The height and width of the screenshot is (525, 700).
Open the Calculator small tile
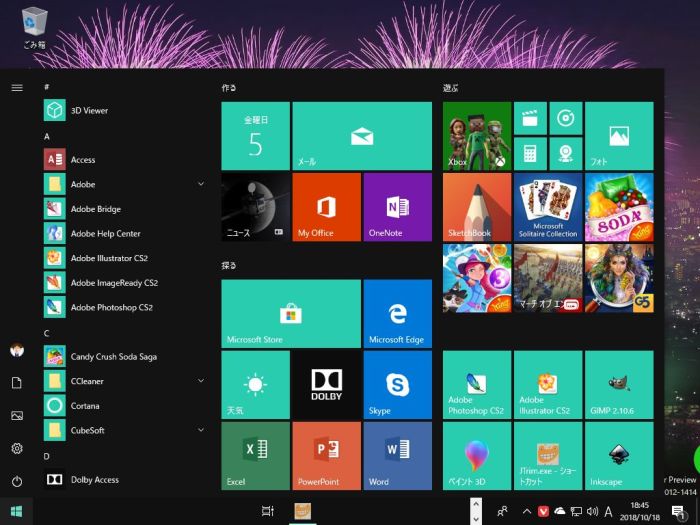[531, 153]
